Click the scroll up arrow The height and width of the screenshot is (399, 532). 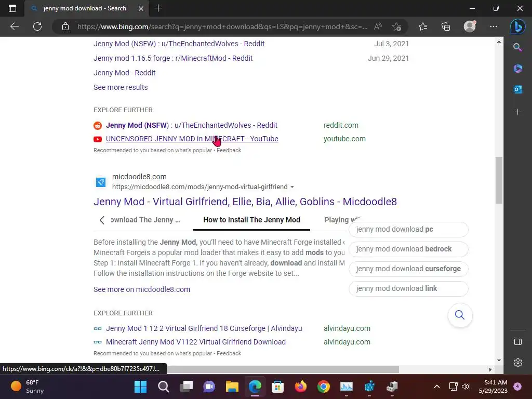(499, 42)
